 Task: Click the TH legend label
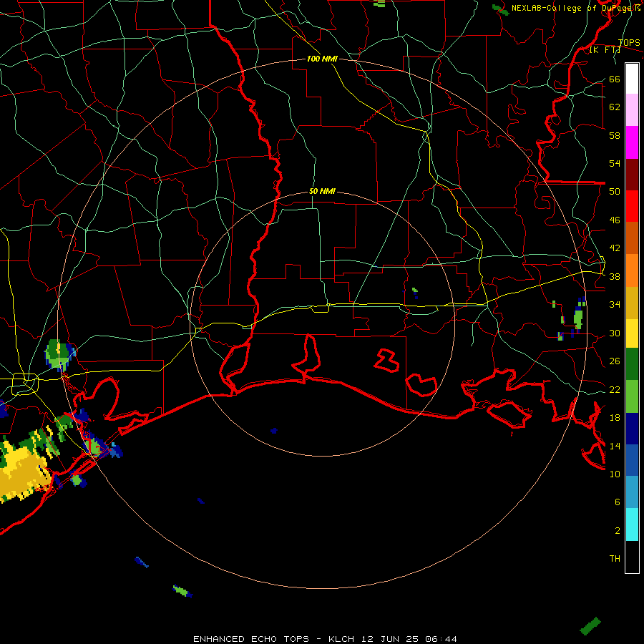coord(615,559)
